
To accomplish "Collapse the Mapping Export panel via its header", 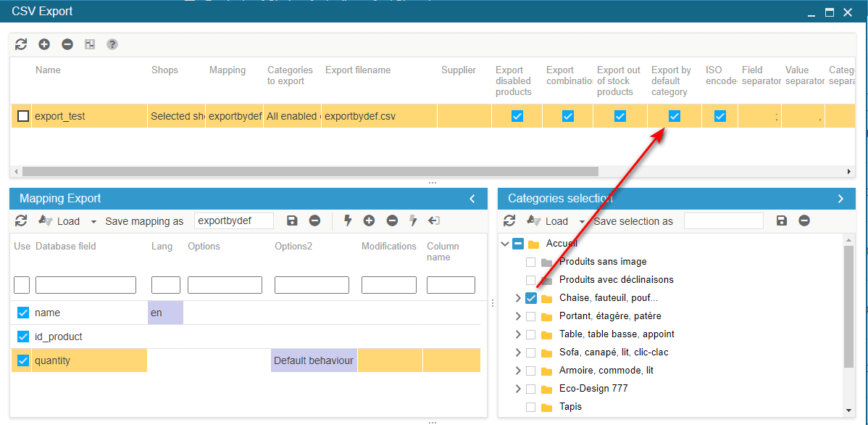I will tap(472, 199).
